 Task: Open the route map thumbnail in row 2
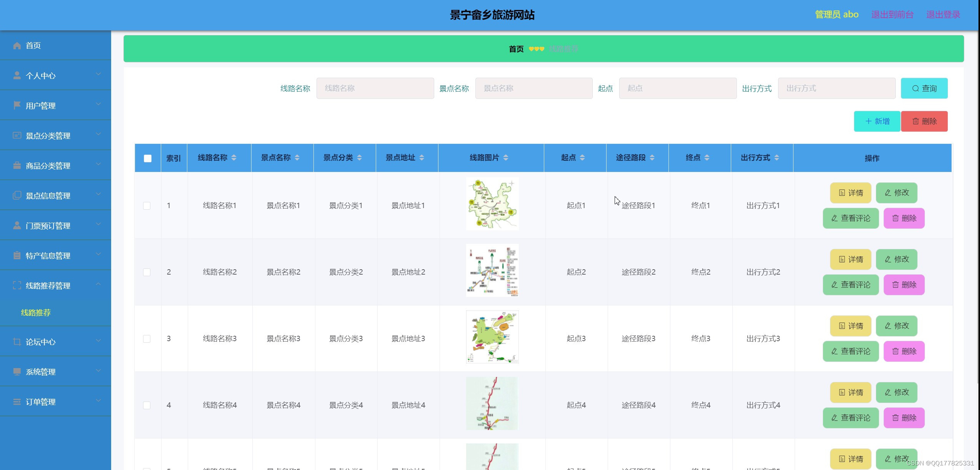point(492,270)
